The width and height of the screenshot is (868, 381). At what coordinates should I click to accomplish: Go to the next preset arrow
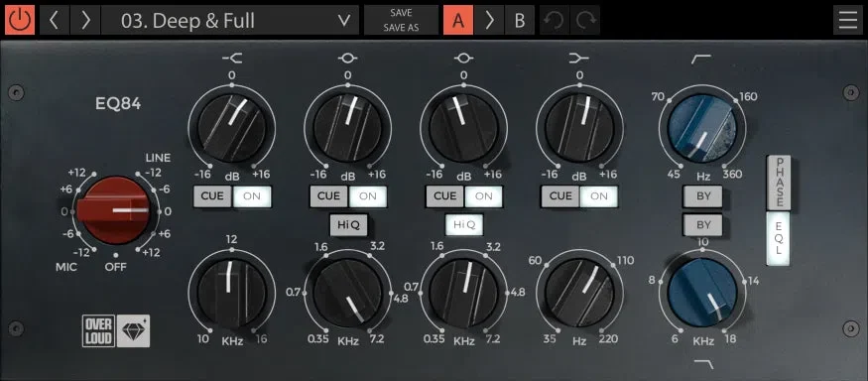[x=85, y=21]
